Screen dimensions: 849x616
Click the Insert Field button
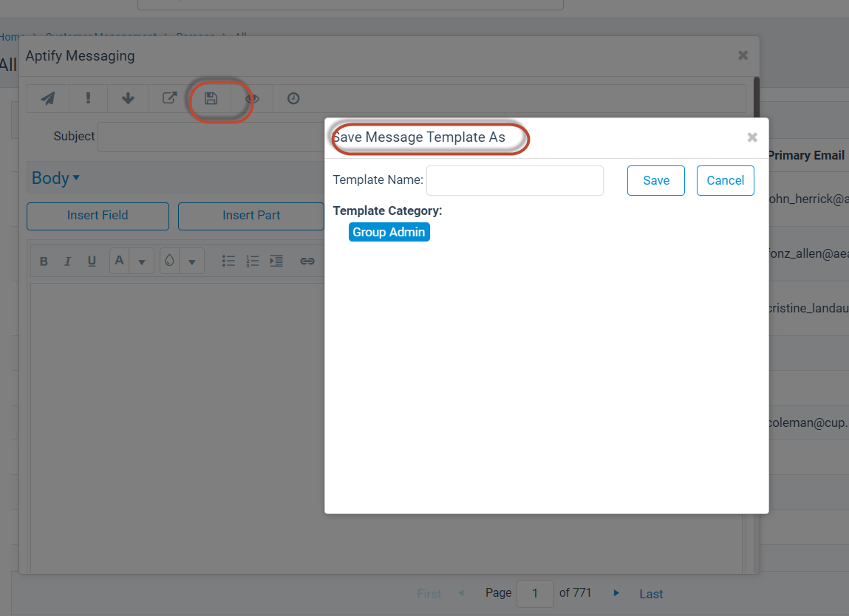[98, 216]
